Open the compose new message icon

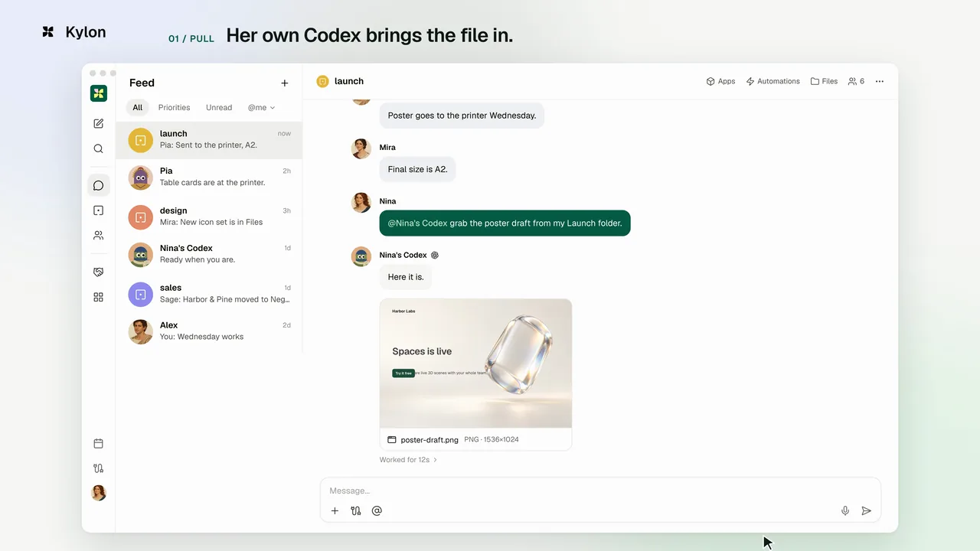pos(98,123)
